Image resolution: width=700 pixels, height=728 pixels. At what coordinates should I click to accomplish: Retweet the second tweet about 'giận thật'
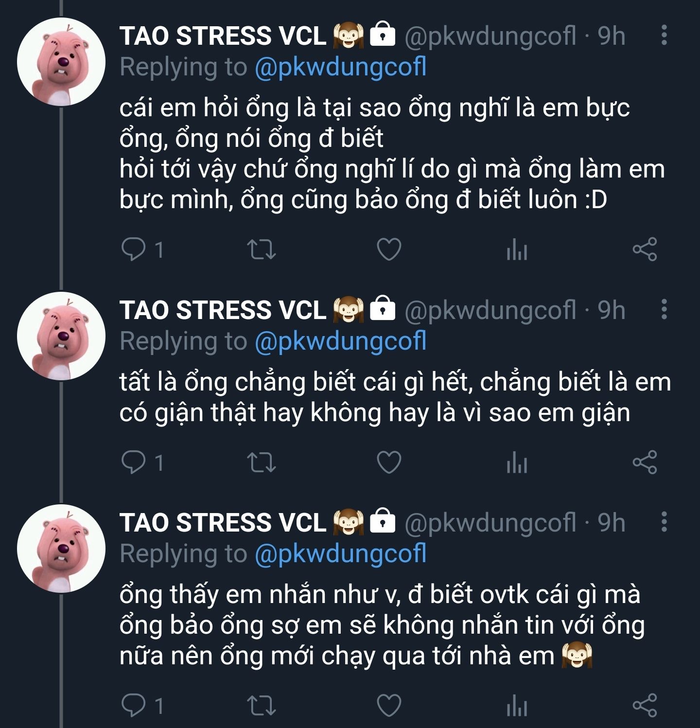coord(262,462)
